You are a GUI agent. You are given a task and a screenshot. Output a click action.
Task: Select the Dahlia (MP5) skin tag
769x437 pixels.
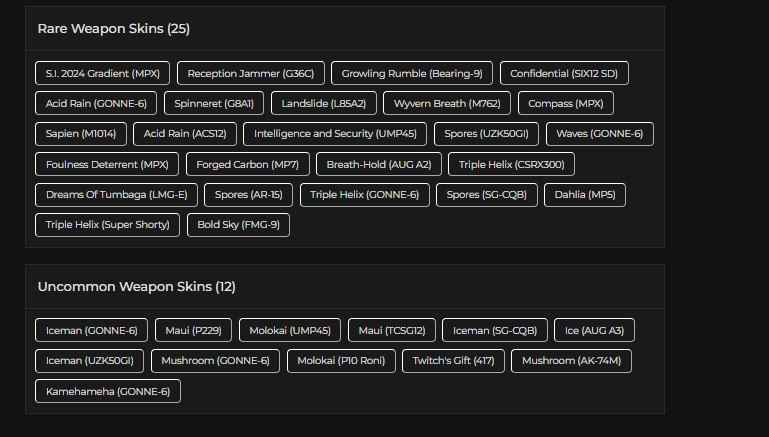click(x=585, y=194)
